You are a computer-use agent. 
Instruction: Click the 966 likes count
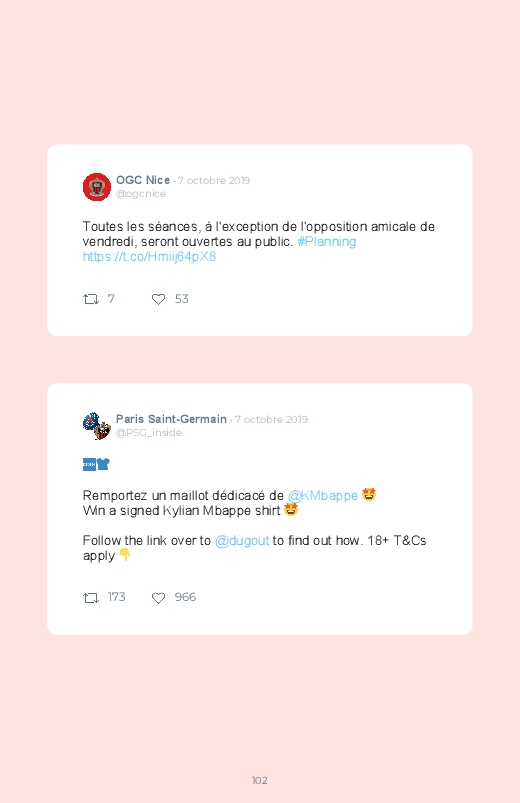click(x=185, y=597)
